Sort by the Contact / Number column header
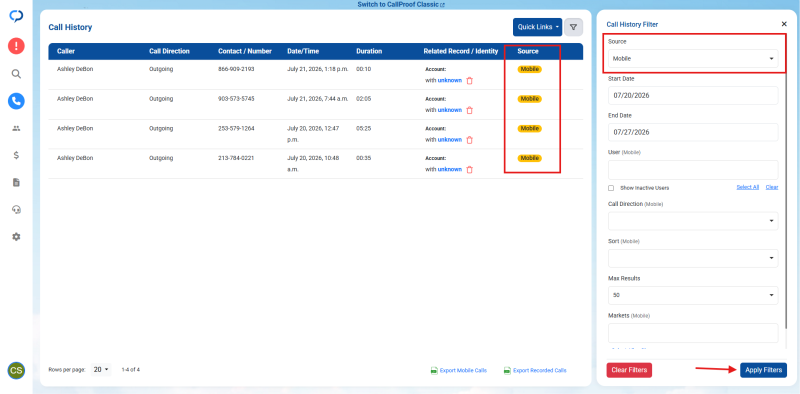 (x=245, y=52)
